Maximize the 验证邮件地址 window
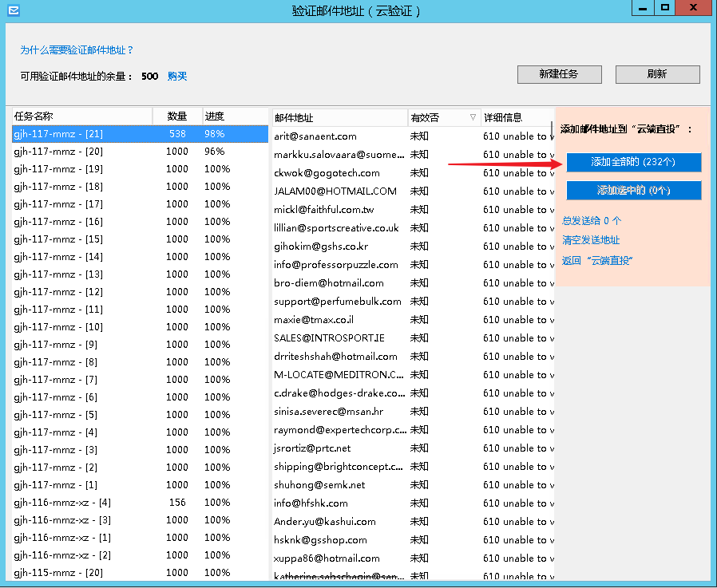 (665, 8)
